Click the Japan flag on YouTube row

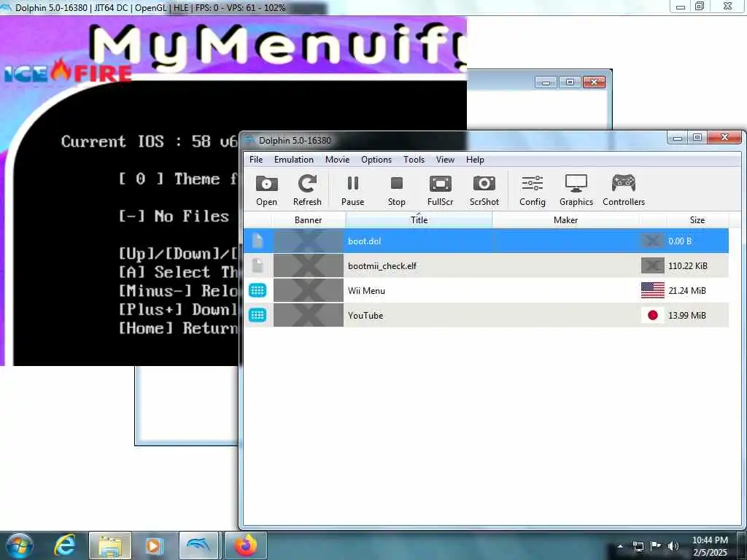point(653,315)
